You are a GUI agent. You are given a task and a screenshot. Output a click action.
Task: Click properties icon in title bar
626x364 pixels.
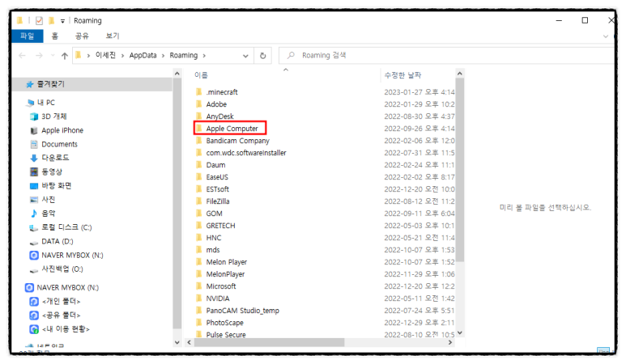tap(38, 20)
